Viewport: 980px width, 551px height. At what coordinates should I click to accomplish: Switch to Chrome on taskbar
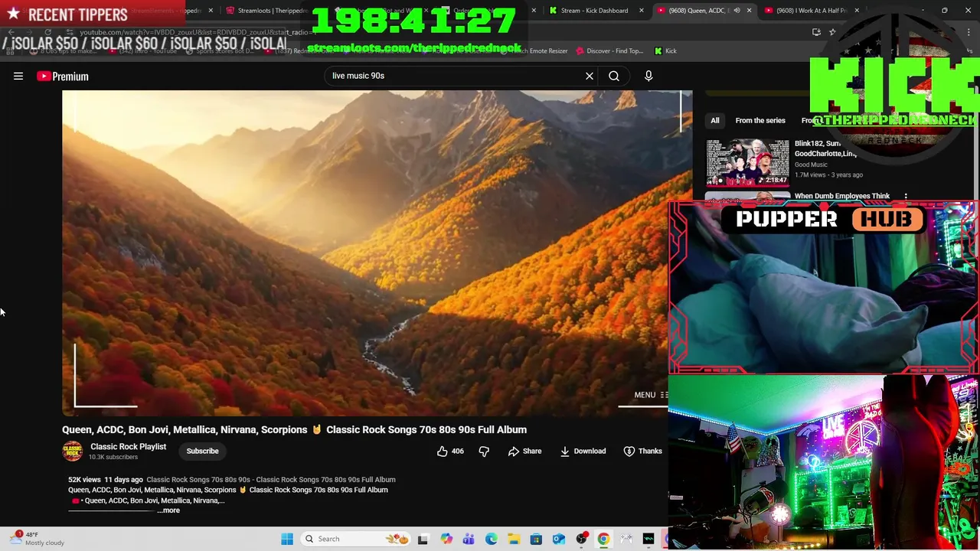604,539
